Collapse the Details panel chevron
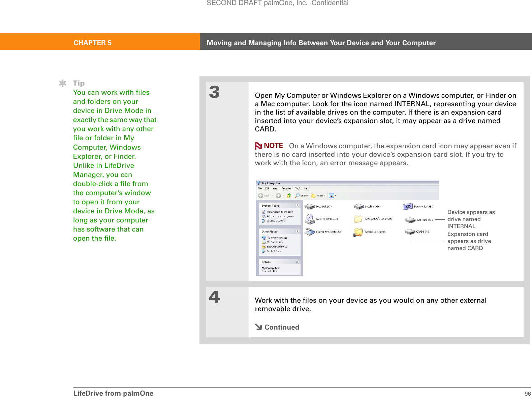Image resolution: width=532 pixels, height=397 pixels. [x=297, y=262]
